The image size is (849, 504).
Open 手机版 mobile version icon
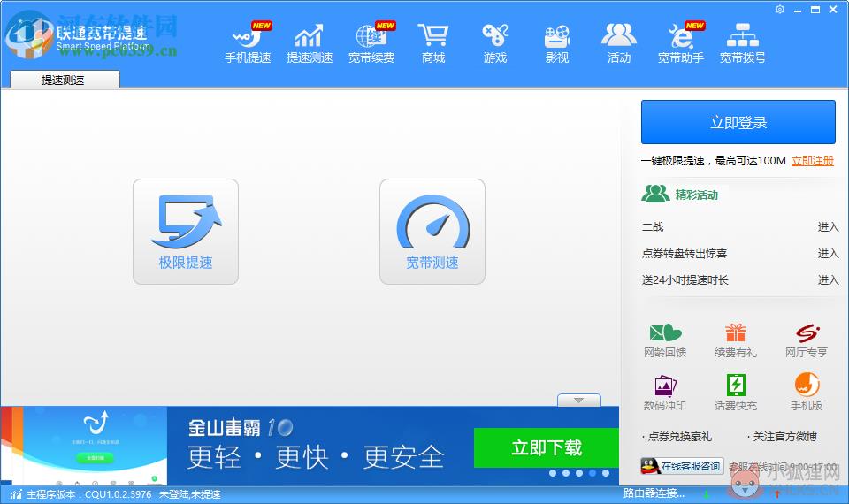click(x=807, y=393)
